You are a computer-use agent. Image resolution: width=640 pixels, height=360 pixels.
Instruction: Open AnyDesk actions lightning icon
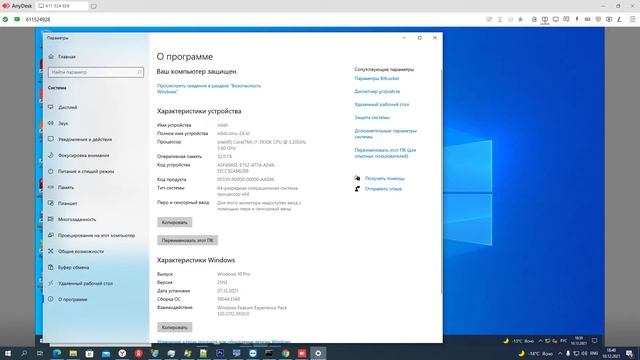point(577,19)
